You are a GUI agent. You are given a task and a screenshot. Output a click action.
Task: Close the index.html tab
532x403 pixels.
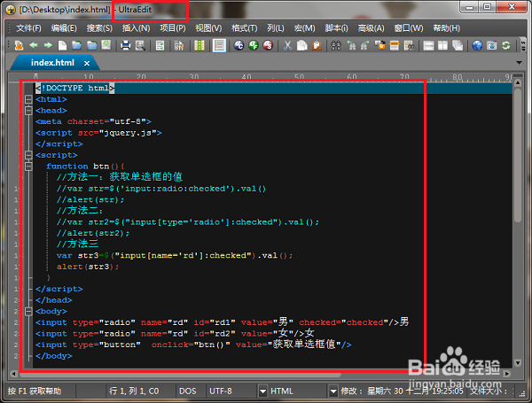[87, 64]
